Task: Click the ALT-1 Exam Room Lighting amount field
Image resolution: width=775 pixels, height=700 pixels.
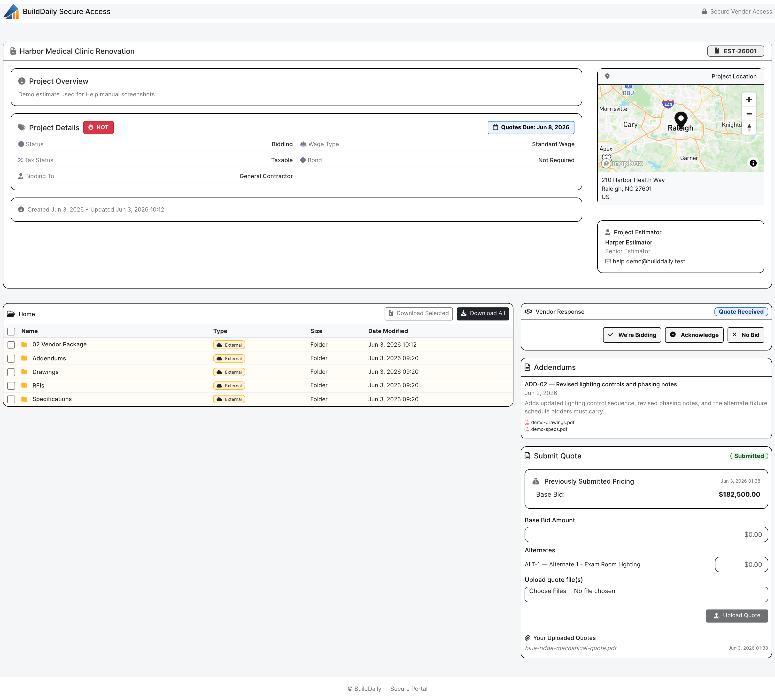Action: pyautogui.click(x=741, y=564)
